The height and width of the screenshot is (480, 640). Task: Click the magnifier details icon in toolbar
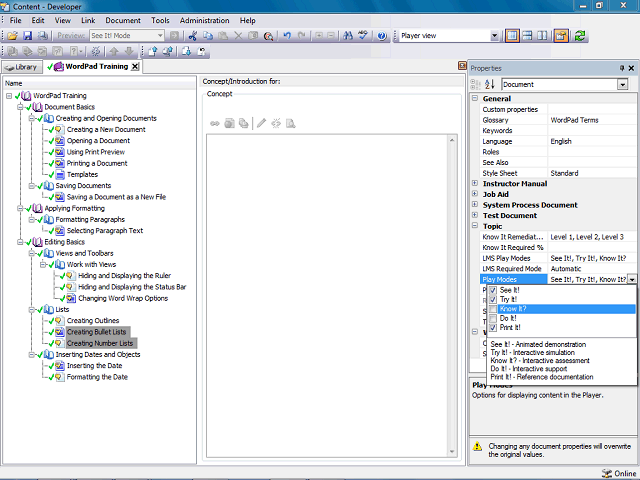coord(268,36)
